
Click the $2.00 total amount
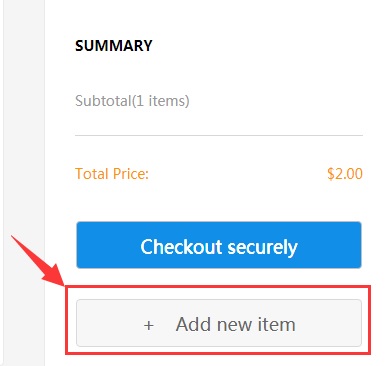pos(345,174)
